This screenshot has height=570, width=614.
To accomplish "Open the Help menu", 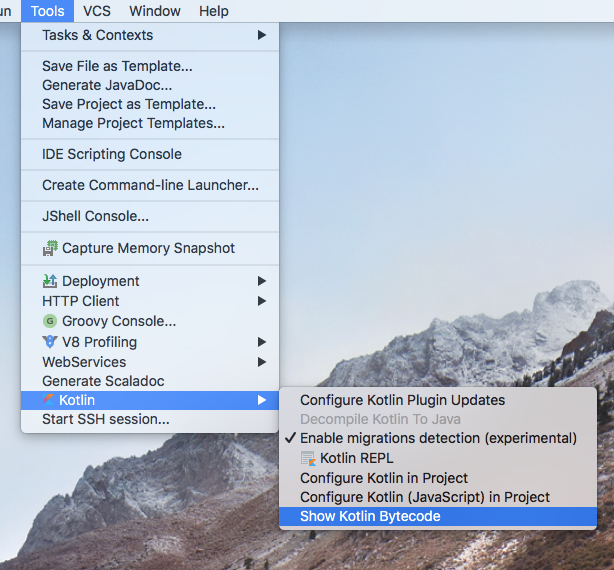I will [213, 11].
